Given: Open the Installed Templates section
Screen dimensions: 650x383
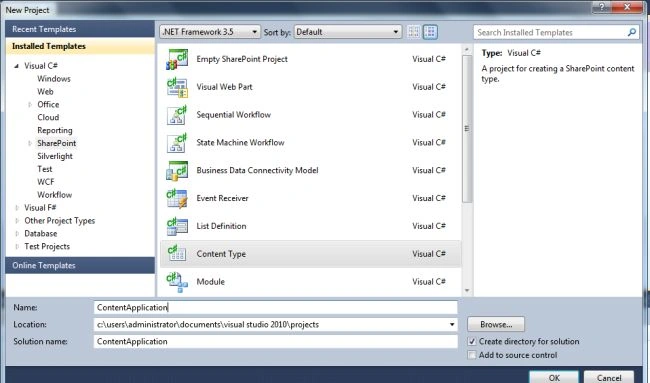Looking at the screenshot, I should (x=80, y=46).
